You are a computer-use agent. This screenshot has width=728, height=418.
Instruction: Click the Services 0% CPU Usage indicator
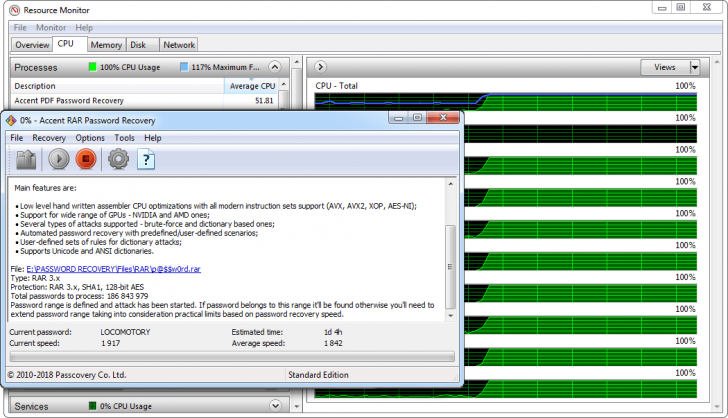92,406
